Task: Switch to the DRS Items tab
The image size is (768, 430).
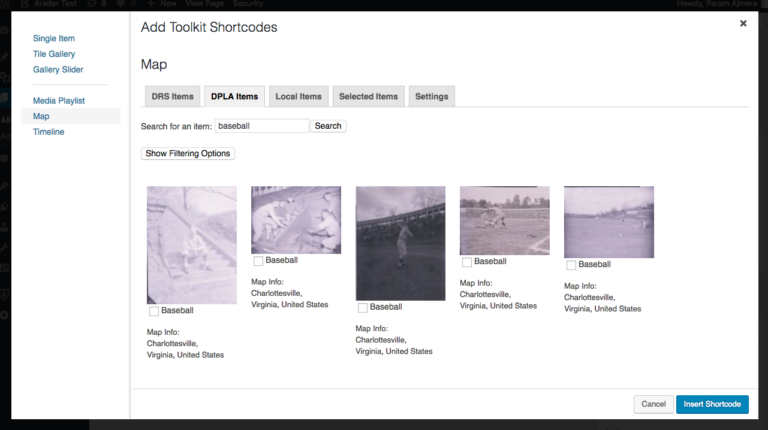Action: coord(172,97)
